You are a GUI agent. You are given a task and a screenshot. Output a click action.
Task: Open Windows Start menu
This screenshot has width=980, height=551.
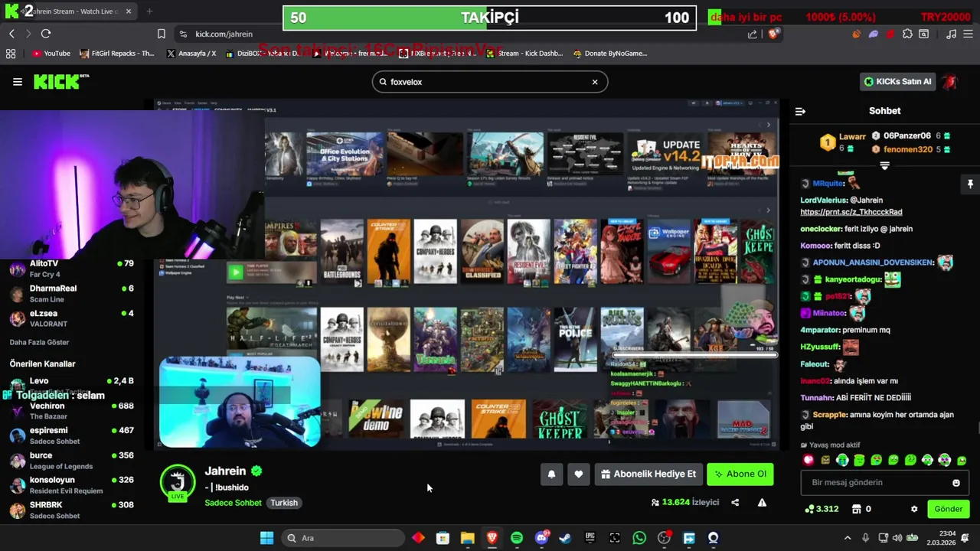coord(266,538)
